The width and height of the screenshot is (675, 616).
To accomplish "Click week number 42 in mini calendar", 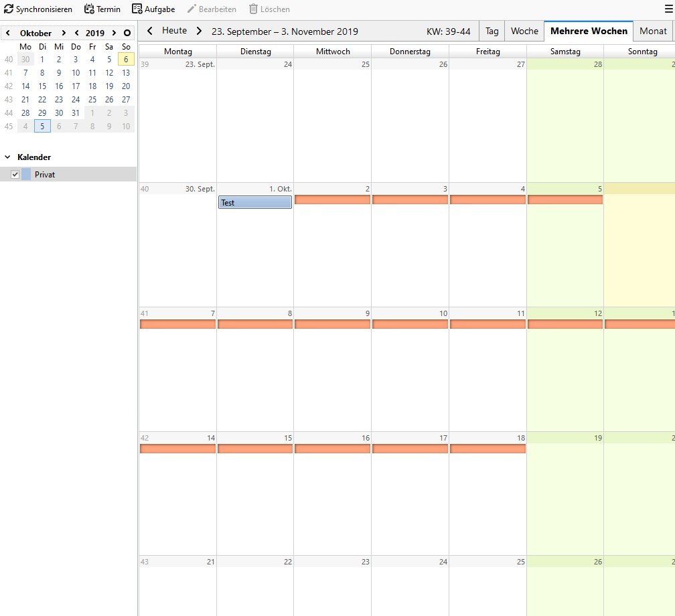I will pyautogui.click(x=9, y=86).
